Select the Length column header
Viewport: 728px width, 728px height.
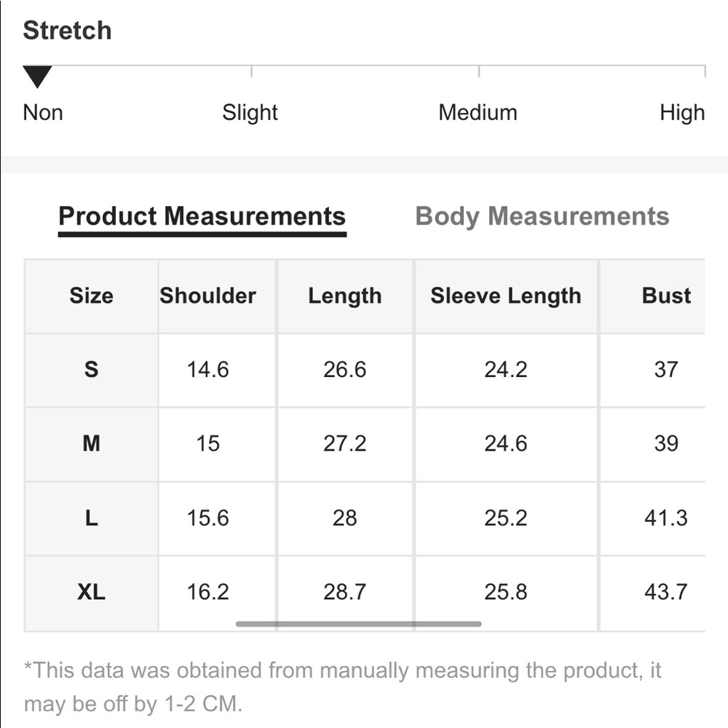(x=345, y=296)
